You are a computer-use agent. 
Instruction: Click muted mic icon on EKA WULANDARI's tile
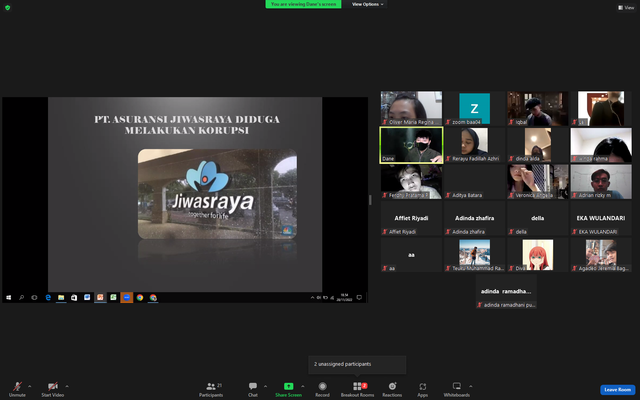tap(574, 232)
